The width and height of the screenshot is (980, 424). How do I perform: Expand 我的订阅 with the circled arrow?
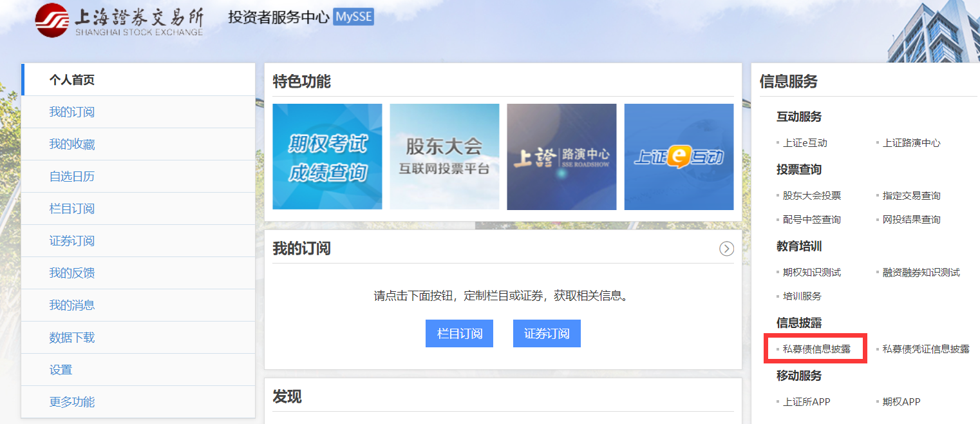[x=726, y=249]
